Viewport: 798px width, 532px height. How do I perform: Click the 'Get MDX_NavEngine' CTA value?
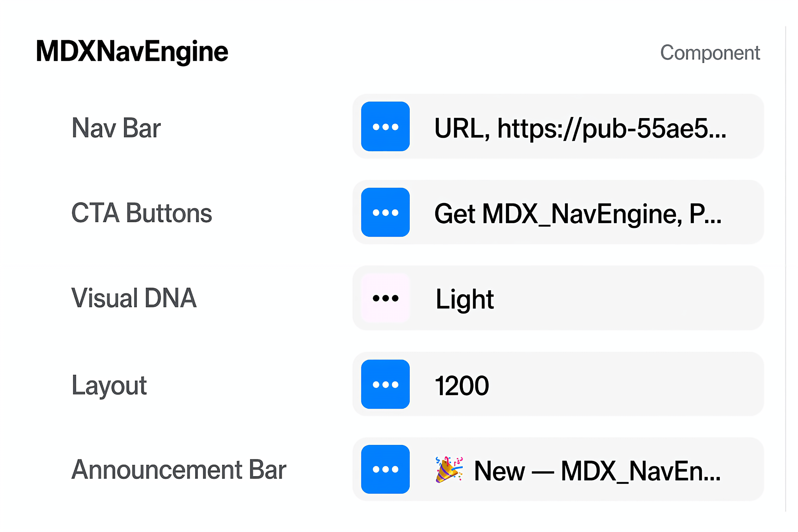577,214
